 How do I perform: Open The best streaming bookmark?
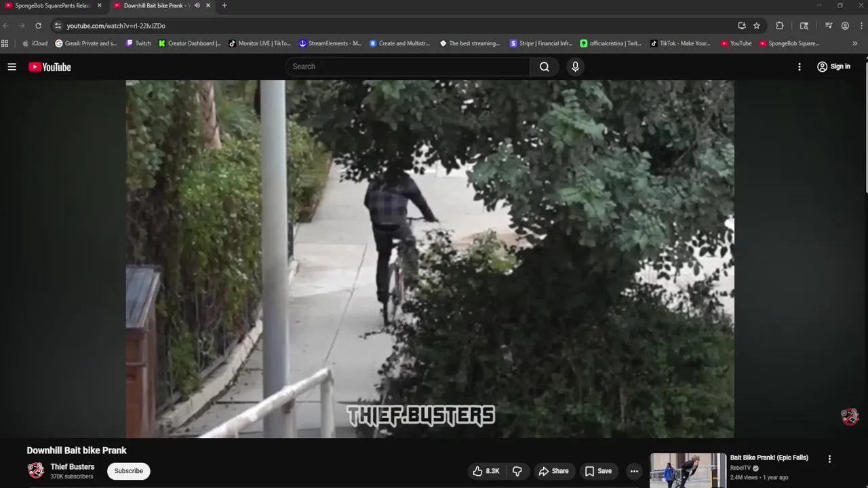pyautogui.click(x=470, y=43)
